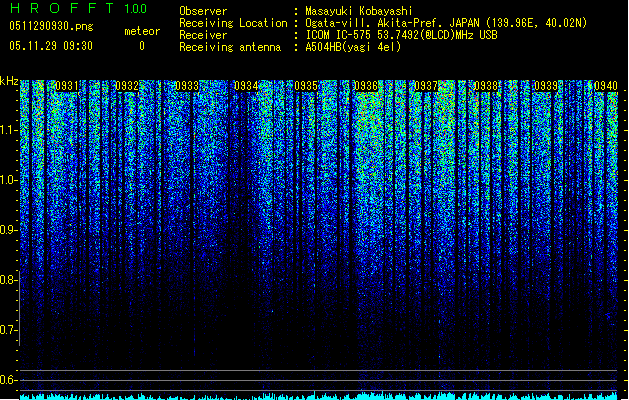Click the meteor count label
Screen dimensions: 629x400
pyautogui.click(x=142, y=31)
